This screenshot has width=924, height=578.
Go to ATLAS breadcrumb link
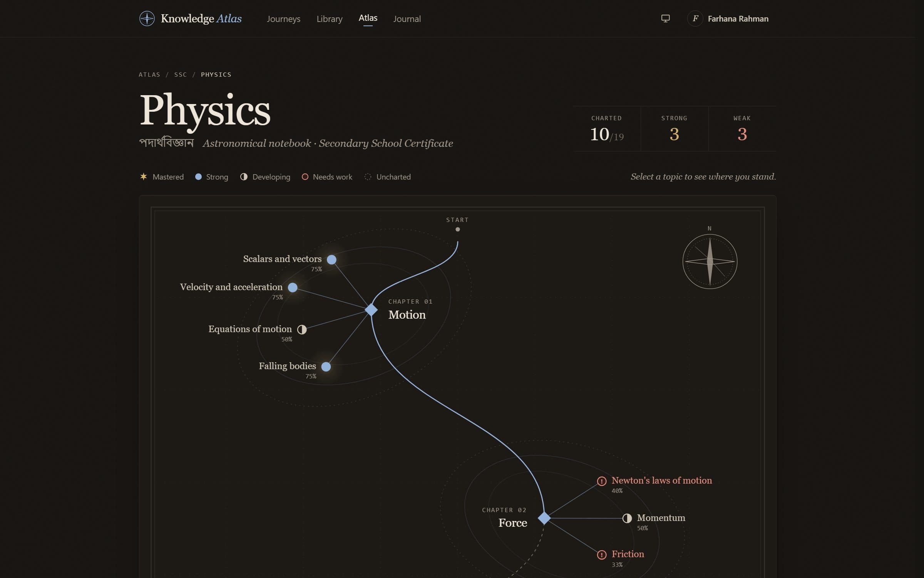(x=149, y=74)
